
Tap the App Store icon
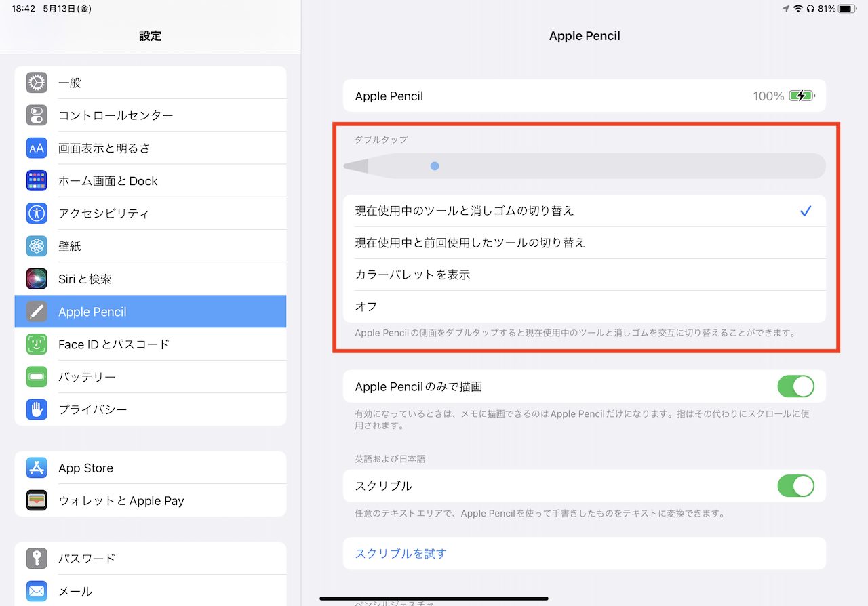[x=37, y=468]
